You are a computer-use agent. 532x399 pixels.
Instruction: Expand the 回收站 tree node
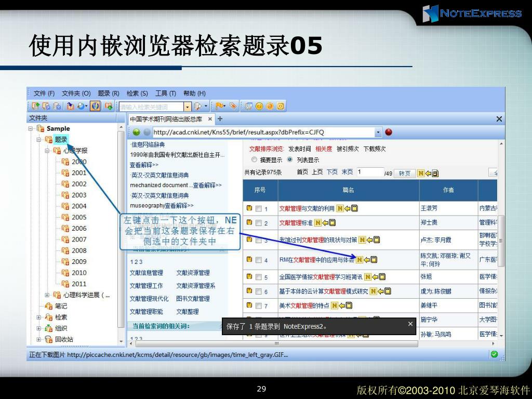click(x=39, y=339)
